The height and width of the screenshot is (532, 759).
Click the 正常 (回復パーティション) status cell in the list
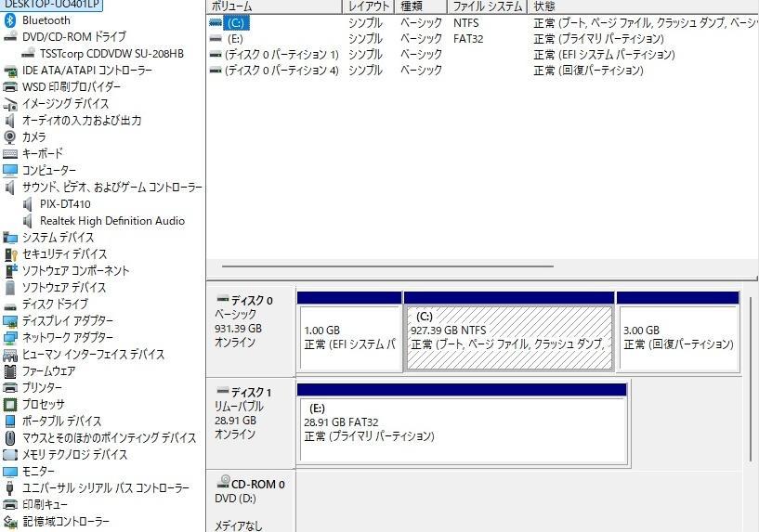(x=589, y=71)
